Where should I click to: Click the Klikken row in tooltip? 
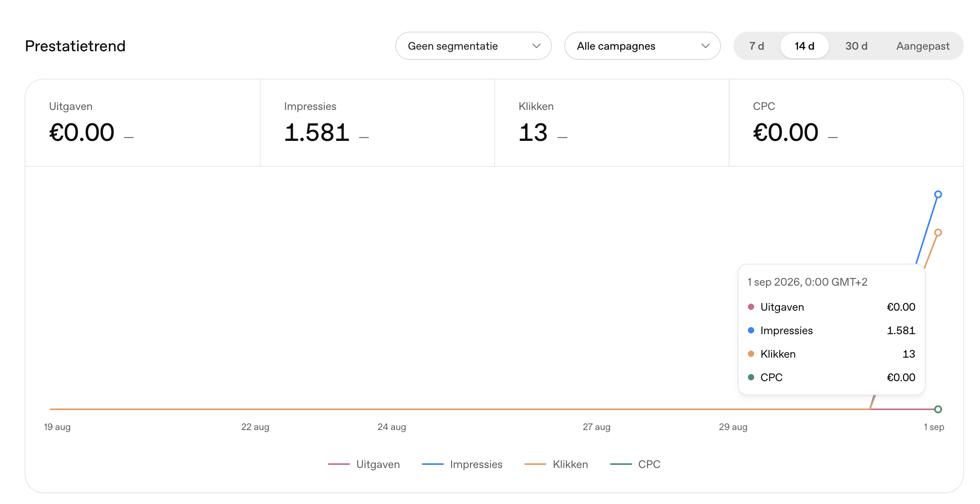coord(831,354)
